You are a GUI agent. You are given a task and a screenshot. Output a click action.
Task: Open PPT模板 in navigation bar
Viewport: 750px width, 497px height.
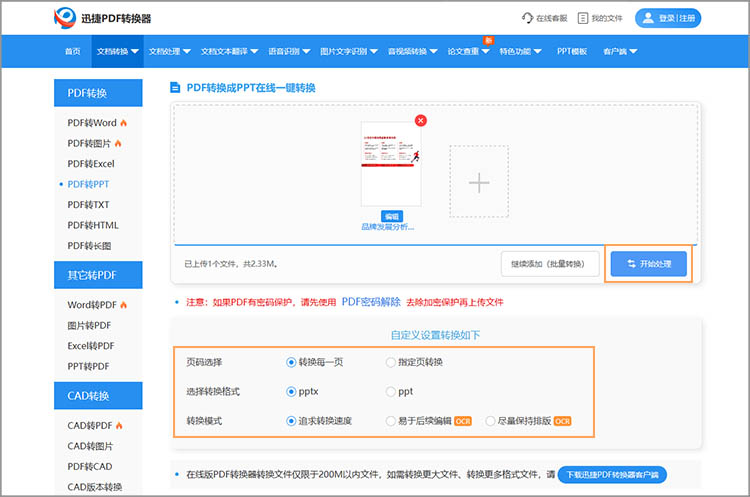(x=572, y=51)
